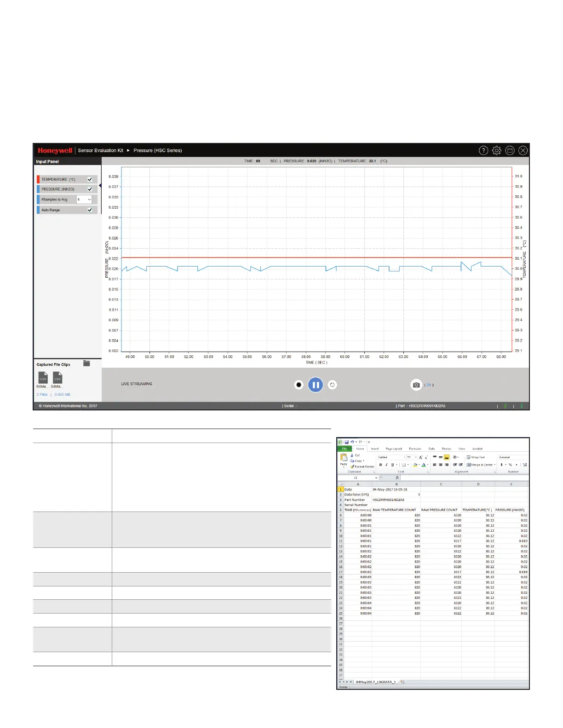Click the Align Text Left icon
The image size is (563, 728).
435,465
